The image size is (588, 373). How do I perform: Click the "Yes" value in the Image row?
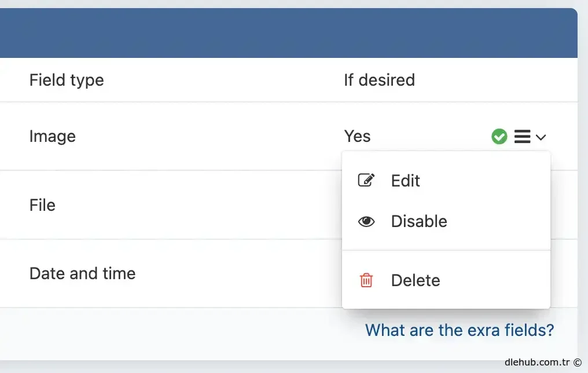[x=357, y=137]
